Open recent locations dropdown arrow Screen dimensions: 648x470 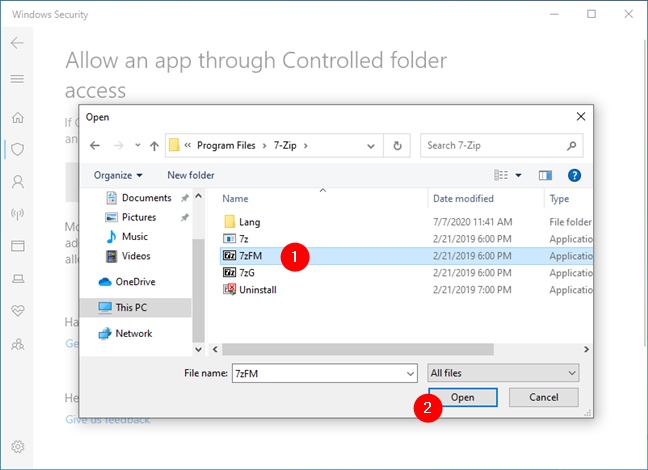click(x=137, y=146)
